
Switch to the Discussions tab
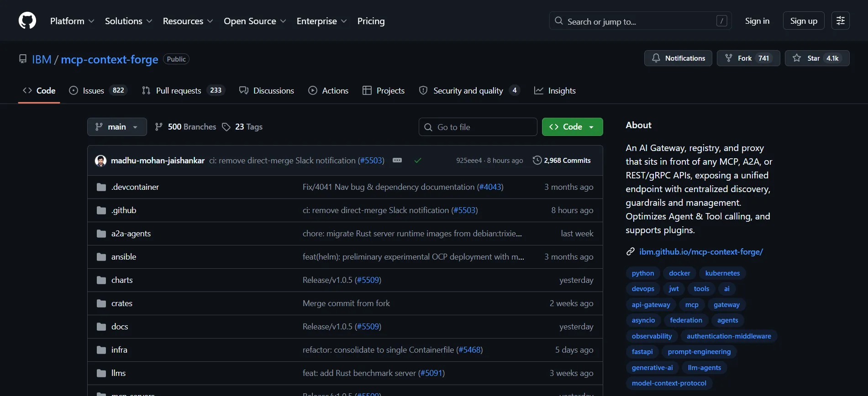(267, 91)
